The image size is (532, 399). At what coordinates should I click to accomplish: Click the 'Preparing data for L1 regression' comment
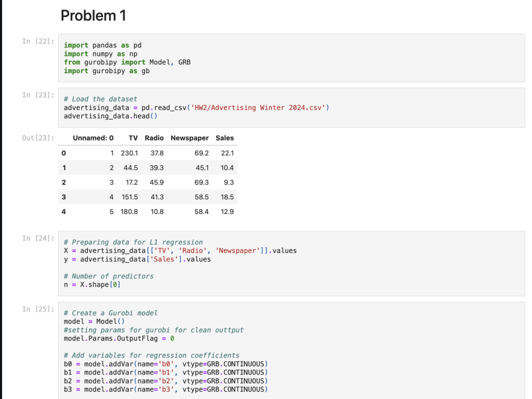coord(134,242)
